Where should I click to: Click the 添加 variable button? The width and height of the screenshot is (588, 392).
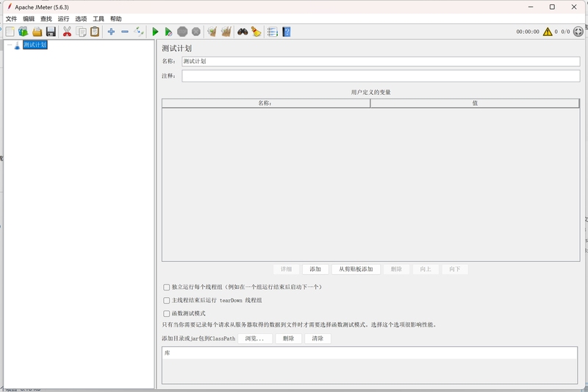[x=315, y=269]
